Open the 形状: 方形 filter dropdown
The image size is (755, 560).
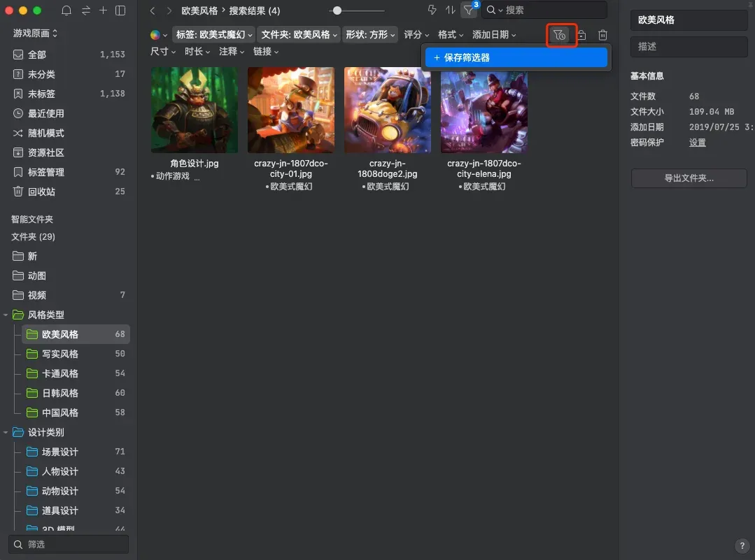tap(370, 35)
